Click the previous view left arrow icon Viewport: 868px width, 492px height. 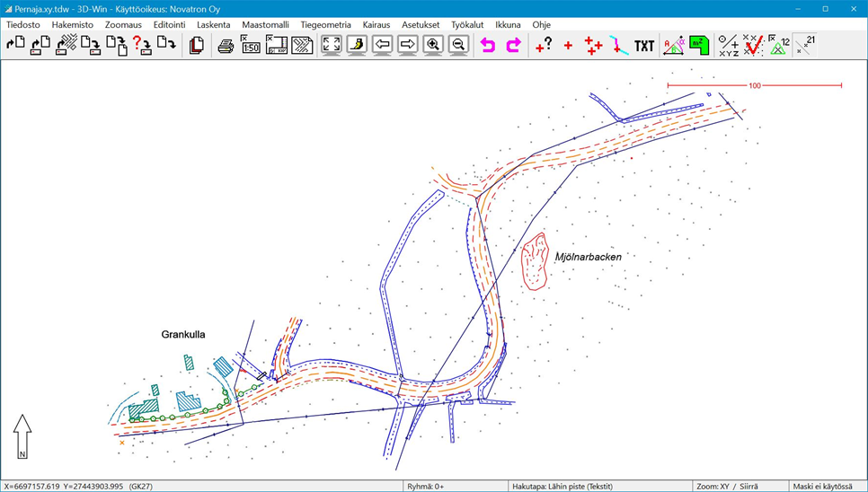pyautogui.click(x=383, y=45)
